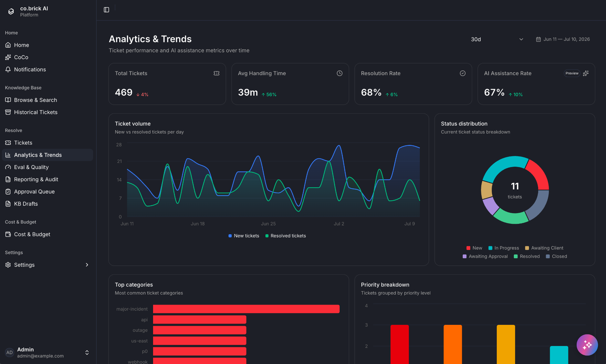Click the co.brick AI logo icon
The width and height of the screenshot is (606, 364).
[x=11, y=11]
